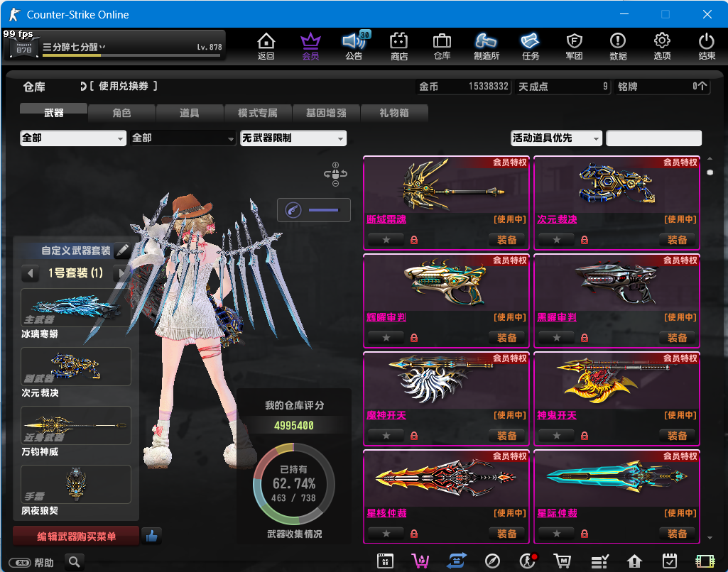Equip 黑曜审判 with 装备 button

click(x=677, y=338)
